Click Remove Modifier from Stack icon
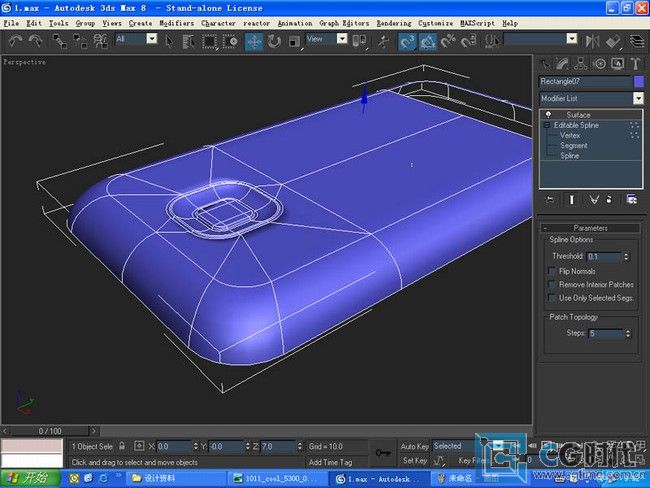 609,200
